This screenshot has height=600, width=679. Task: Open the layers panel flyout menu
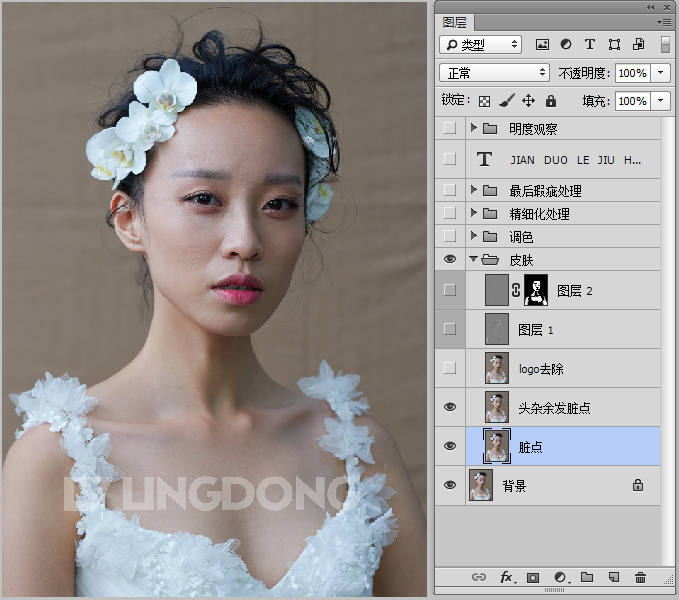pos(664,21)
